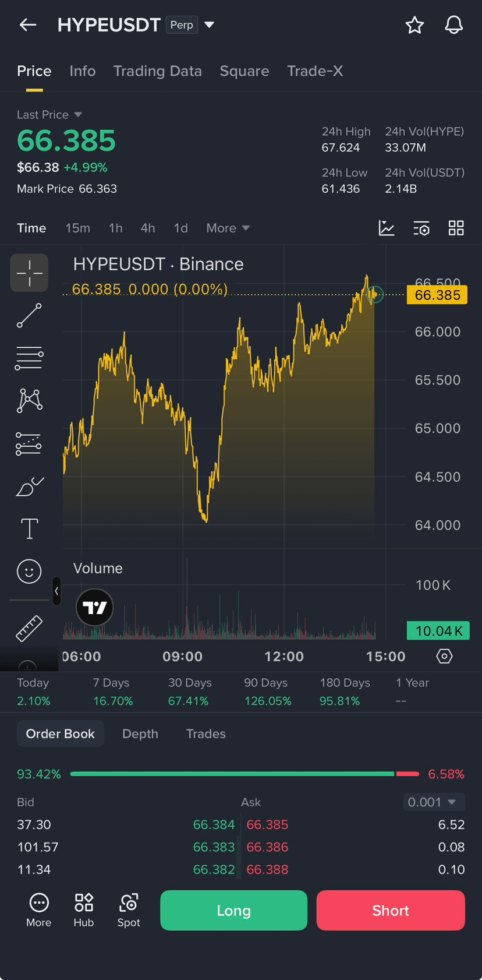Click 30 Days 67.41% performance
This screenshot has width=482, height=980.
click(x=190, y=692)
